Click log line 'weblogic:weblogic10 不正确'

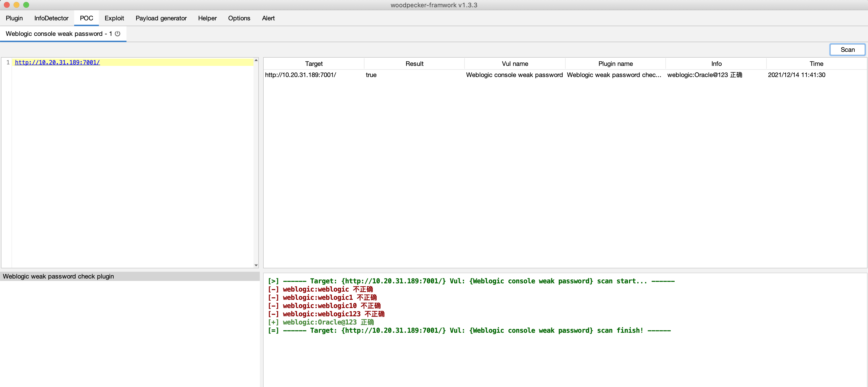324,305
